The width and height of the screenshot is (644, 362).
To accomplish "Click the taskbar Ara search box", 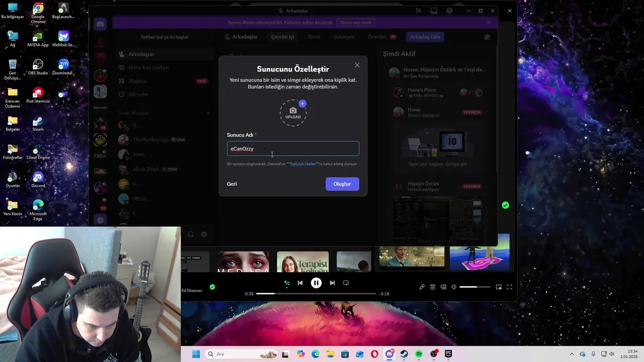I will pos(242,354).
